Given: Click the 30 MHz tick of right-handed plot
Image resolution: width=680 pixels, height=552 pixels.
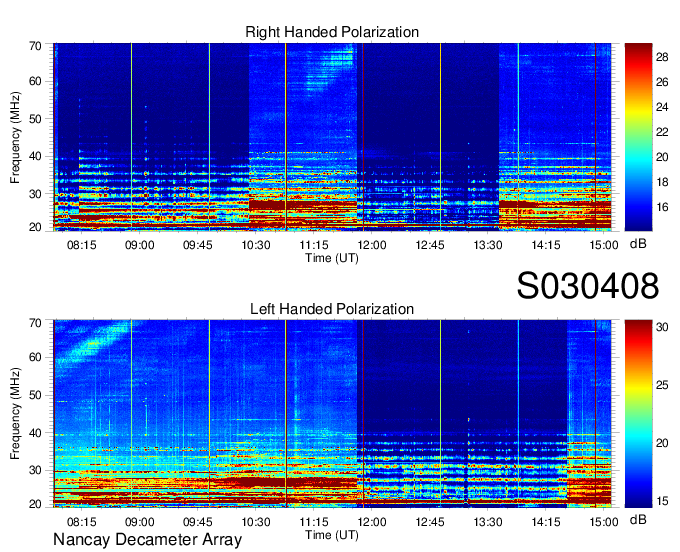Looking at the screenshot, I should pos(36,194).
